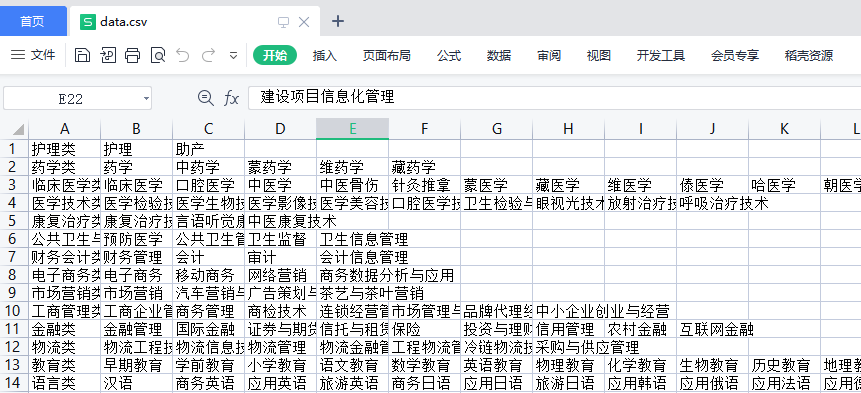Image resolution: width=861 pixels, height=393 pixels.
Task: Click cell containing 商务英语
Action: click(x=209, y=383)
